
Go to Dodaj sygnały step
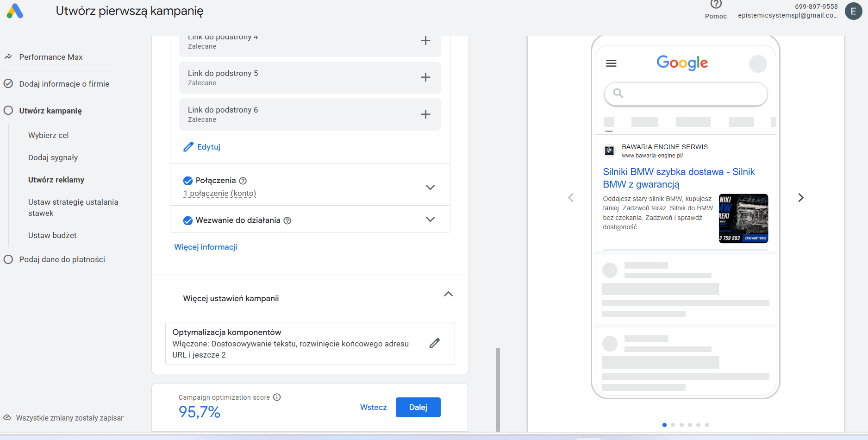53,157
